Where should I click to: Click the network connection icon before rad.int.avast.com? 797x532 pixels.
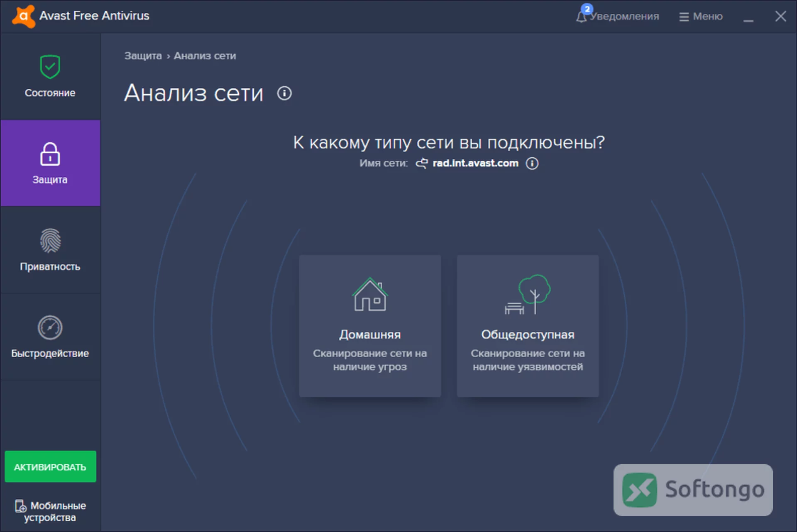click(x=422, y=163)
